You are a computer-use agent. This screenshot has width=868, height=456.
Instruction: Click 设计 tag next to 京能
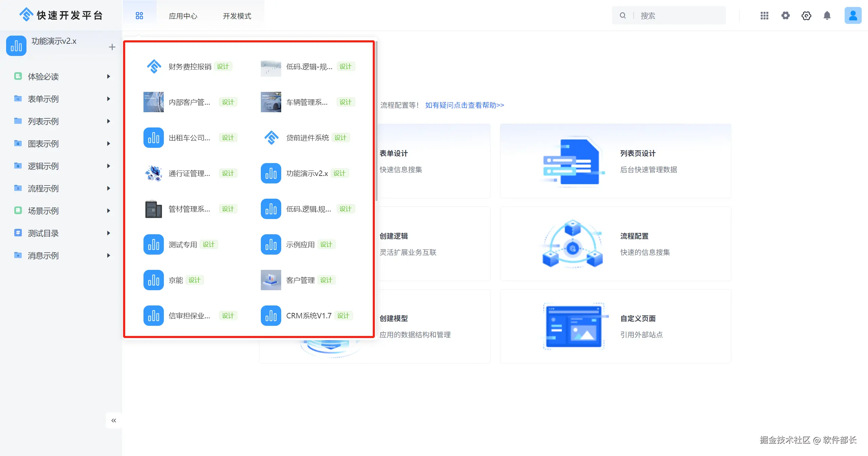(x=194, y=280)
